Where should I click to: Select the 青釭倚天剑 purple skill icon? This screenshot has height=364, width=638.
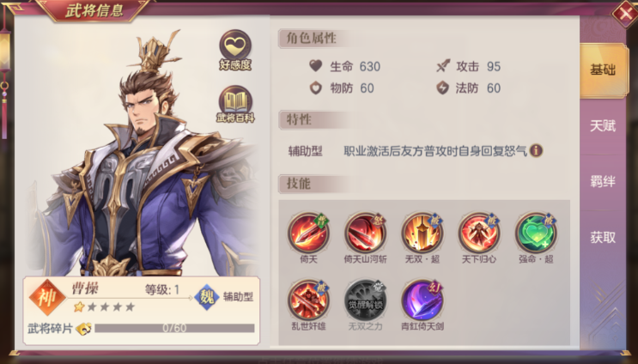(422, 300)
